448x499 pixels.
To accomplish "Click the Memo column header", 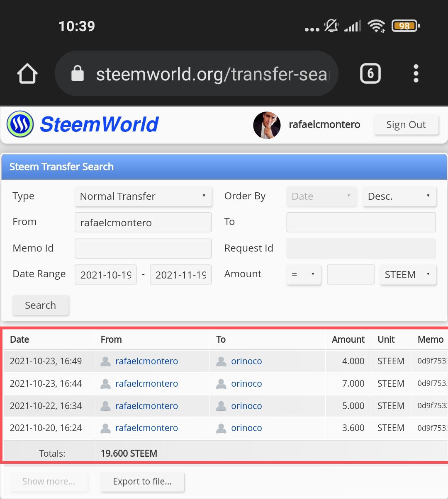I will (x=431, y=339).
